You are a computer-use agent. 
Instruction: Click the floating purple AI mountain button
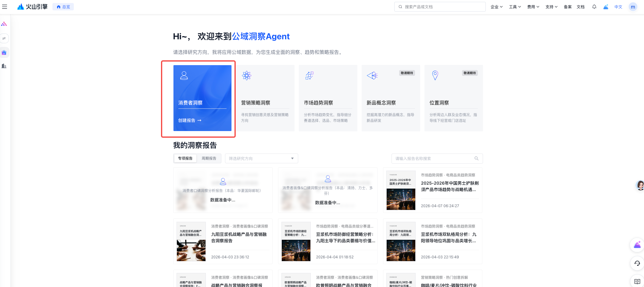click(637, 245)
